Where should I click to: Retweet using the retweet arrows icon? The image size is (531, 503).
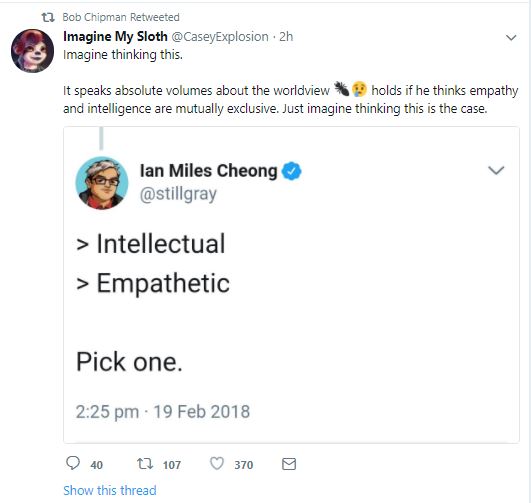pos(145,463)
